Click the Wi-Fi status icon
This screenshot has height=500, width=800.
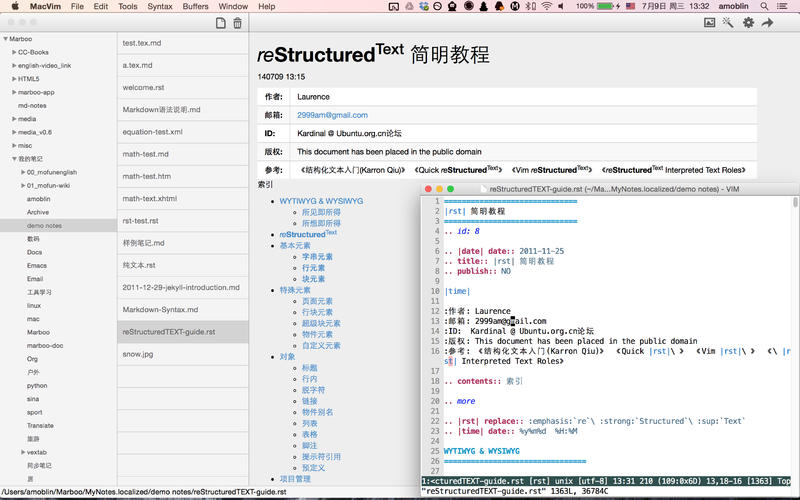pyautogui.click(x=547, y=6)
